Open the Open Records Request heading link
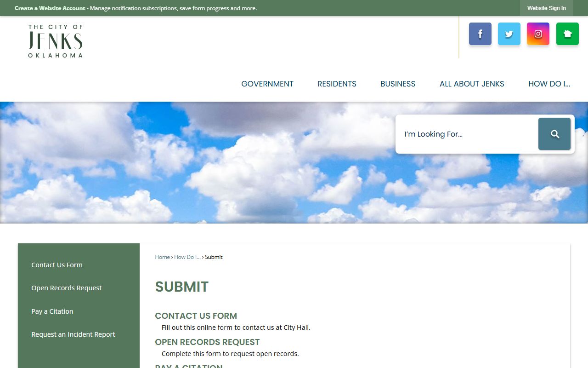588x368 pixels. tap(207, 342)
